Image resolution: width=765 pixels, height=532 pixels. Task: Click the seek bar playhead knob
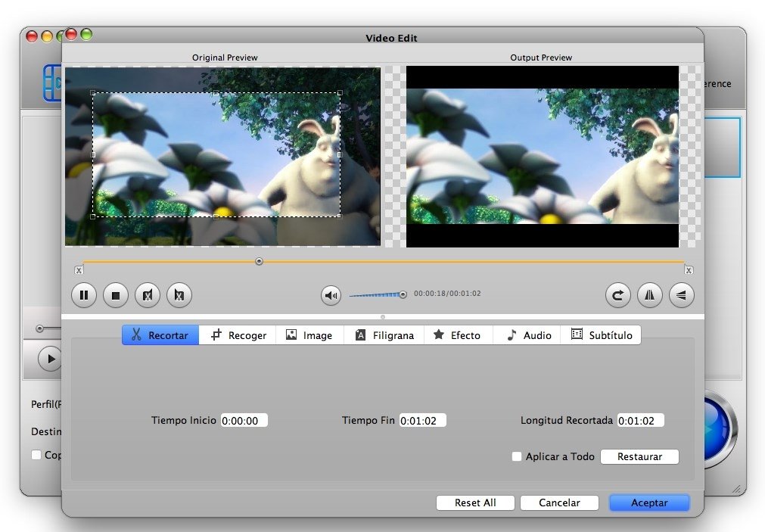[x=259, y=262]
